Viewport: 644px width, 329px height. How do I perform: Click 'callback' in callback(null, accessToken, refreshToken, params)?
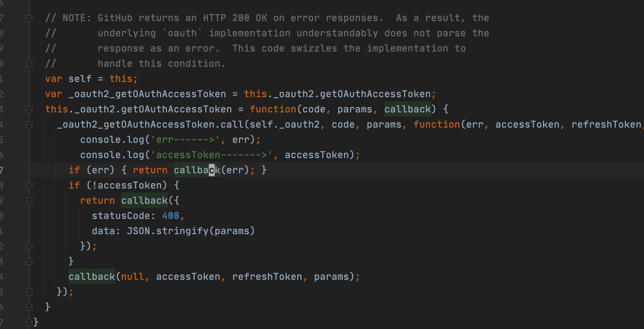coord(92,277)
